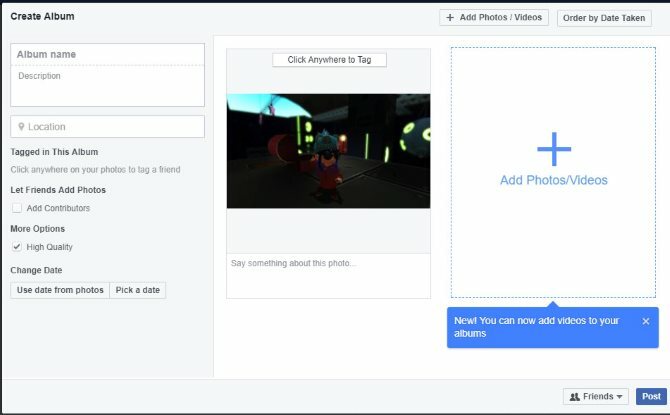This screenshot has width=670, height=415.
Task: Click the friends people icon
Action: (575, 397)
